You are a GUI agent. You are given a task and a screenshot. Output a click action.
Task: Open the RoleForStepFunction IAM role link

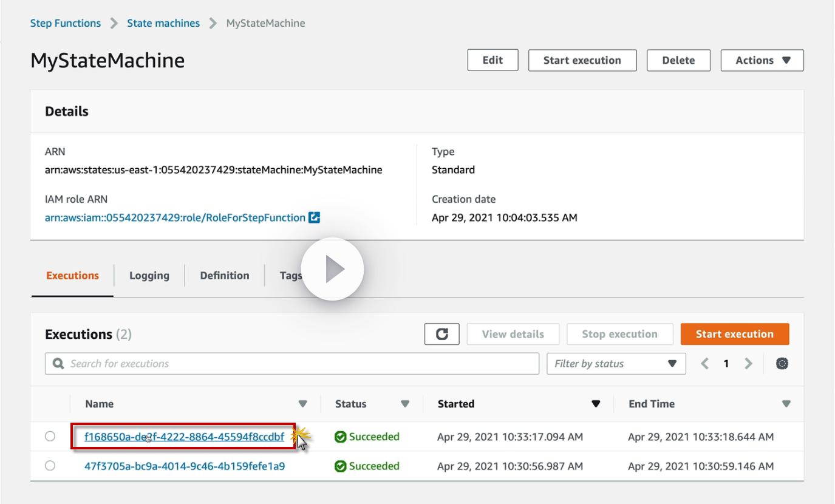(175, 217)
